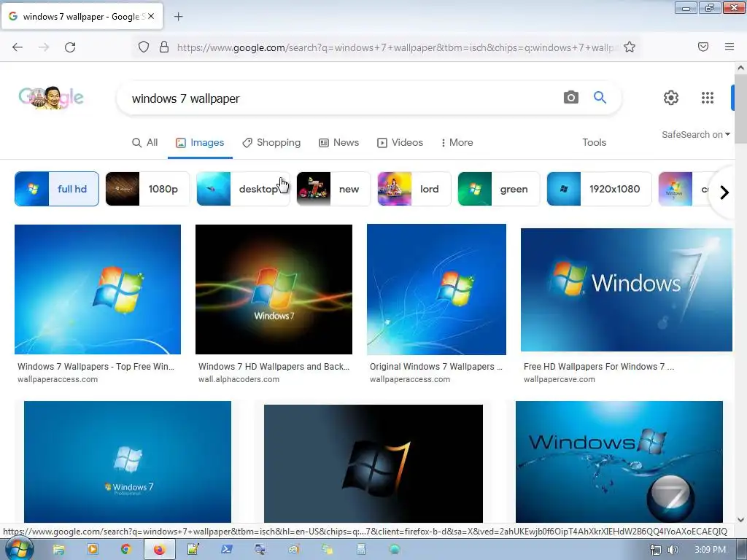The height and width of the screenshot is (560, 747).
Task: Open the Google apps grid
Action: click(x=708, y=98)
